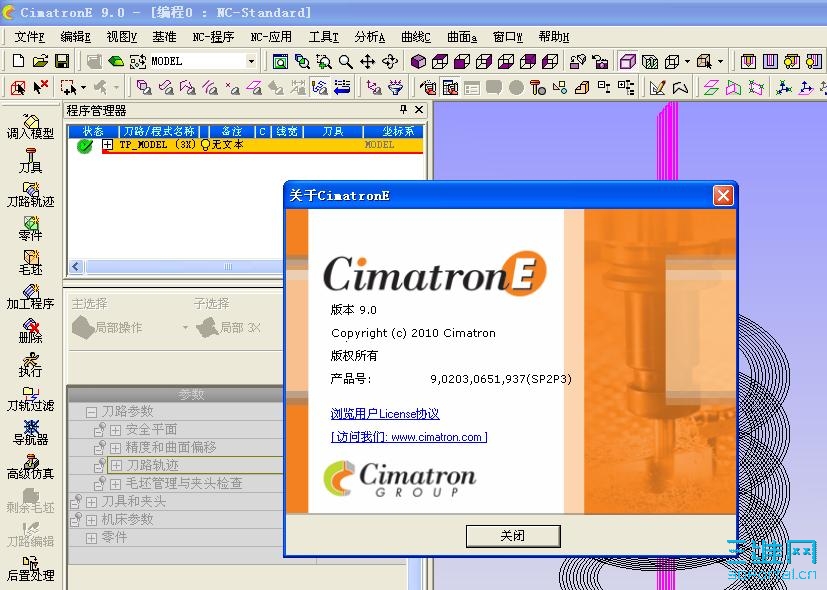This screenshot has width=827, height=590.
Task: Open the 编辑E menu
Action: (x=75, y=37)
